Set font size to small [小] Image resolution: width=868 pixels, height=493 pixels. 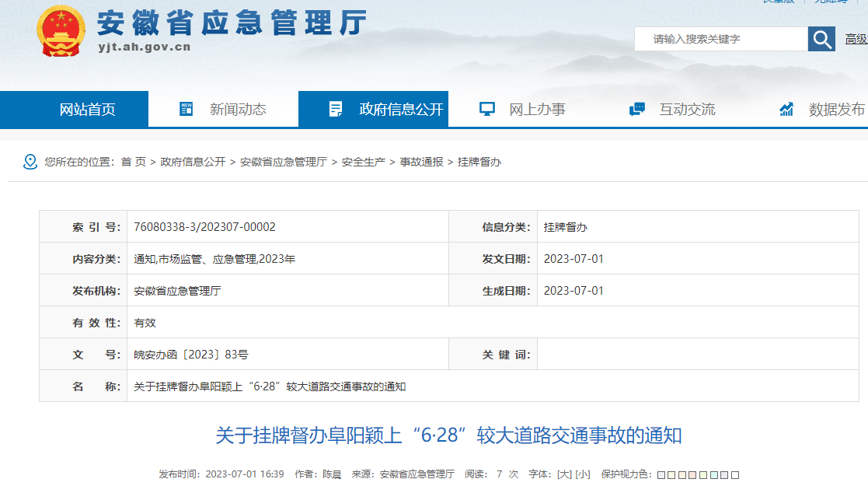point(583,474)
